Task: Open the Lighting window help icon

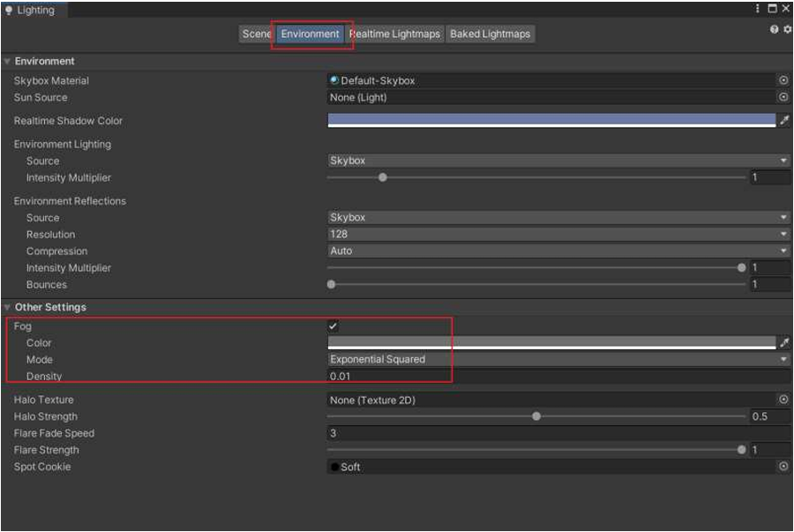Action: tap(774, 29)
